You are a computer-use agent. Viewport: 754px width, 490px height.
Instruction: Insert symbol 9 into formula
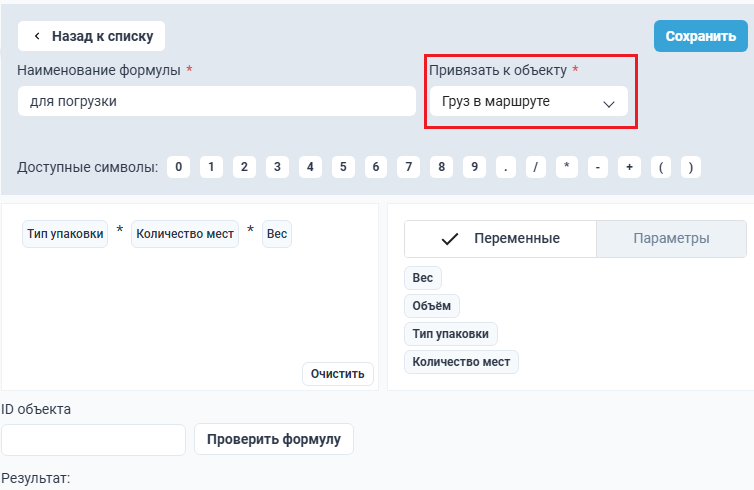click(x=474, y=167)
